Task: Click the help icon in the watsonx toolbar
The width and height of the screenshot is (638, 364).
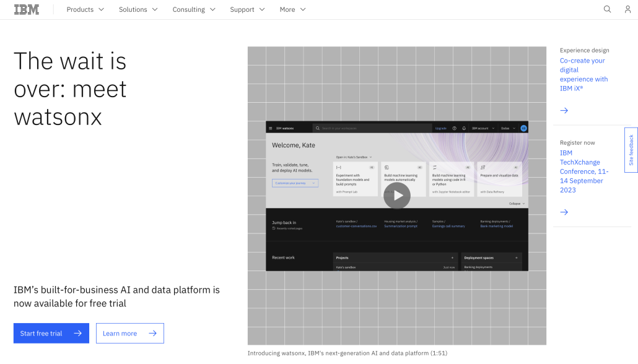Action: point(455,128)
